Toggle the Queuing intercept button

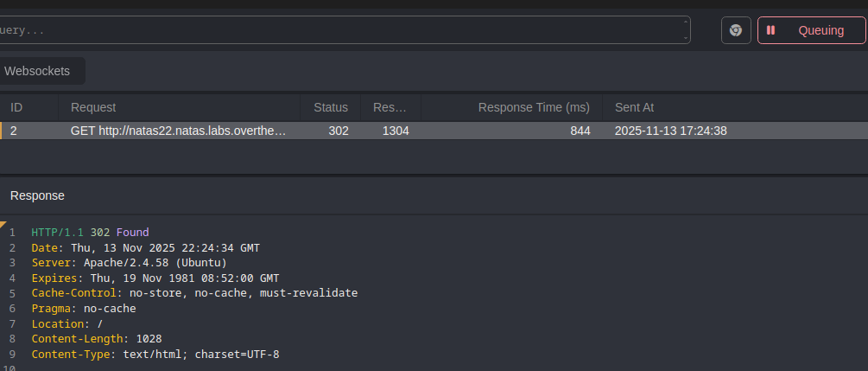pyautogui.click(x=811, y=30)
